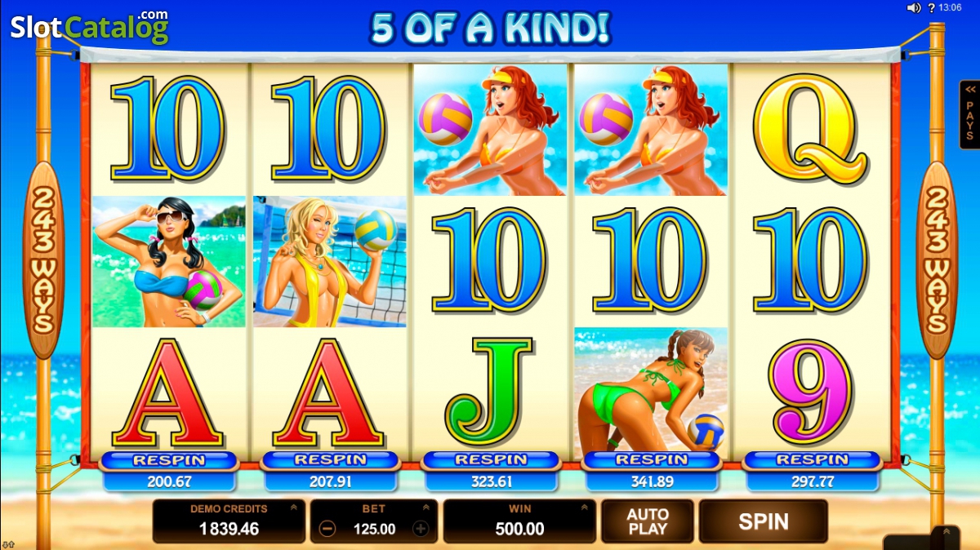Viewport: 980px width, 550px height.
Task: Select the green J symbol on reel three
Action: 490,392
